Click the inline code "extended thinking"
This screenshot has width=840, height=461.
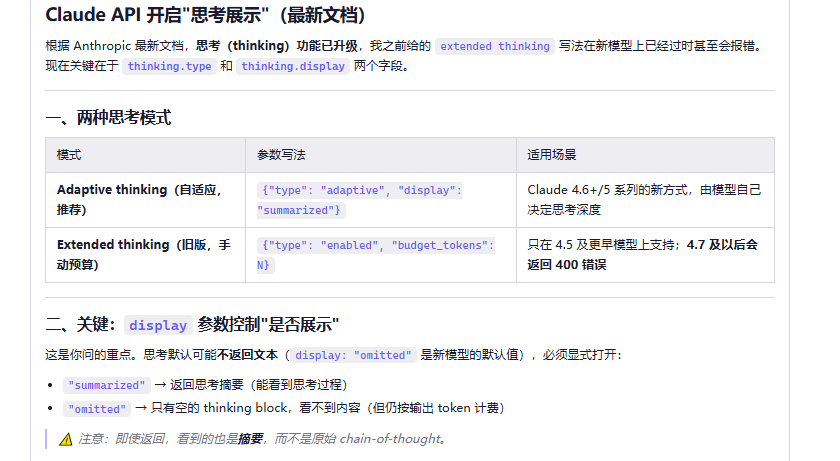[494, 46]
